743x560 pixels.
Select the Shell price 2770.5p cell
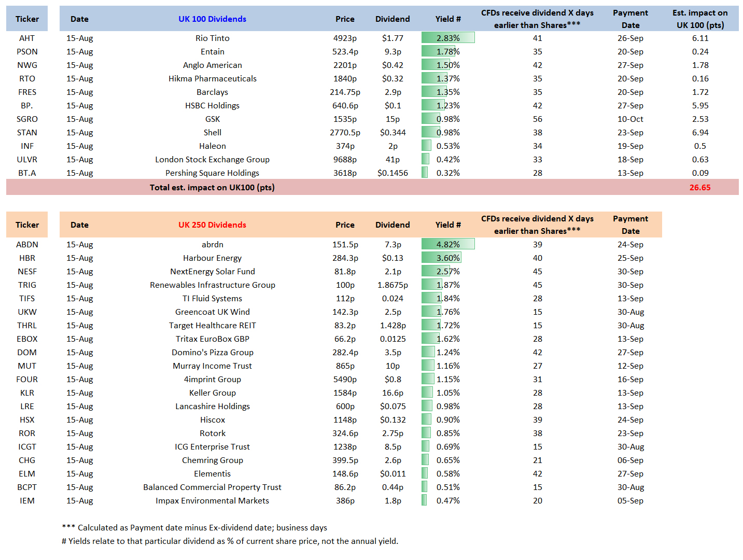pos(345,133)
